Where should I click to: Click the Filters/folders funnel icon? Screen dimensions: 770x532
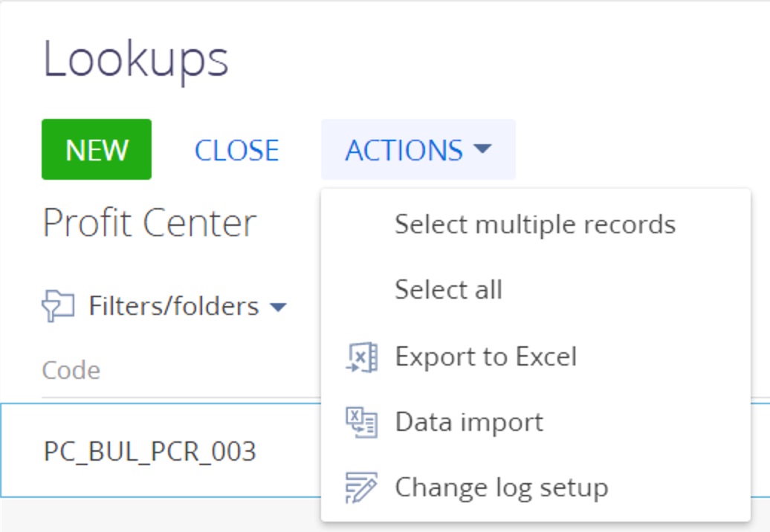[x=58, y=306]
